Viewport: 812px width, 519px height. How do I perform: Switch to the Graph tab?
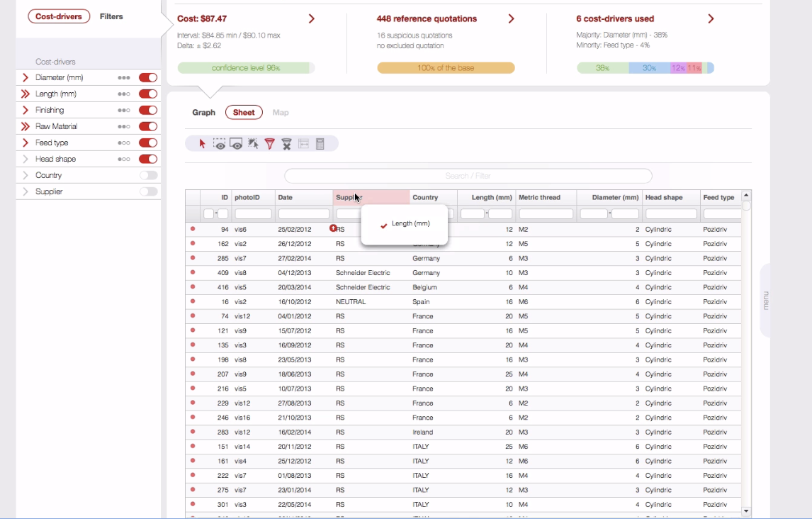(203, 113)
